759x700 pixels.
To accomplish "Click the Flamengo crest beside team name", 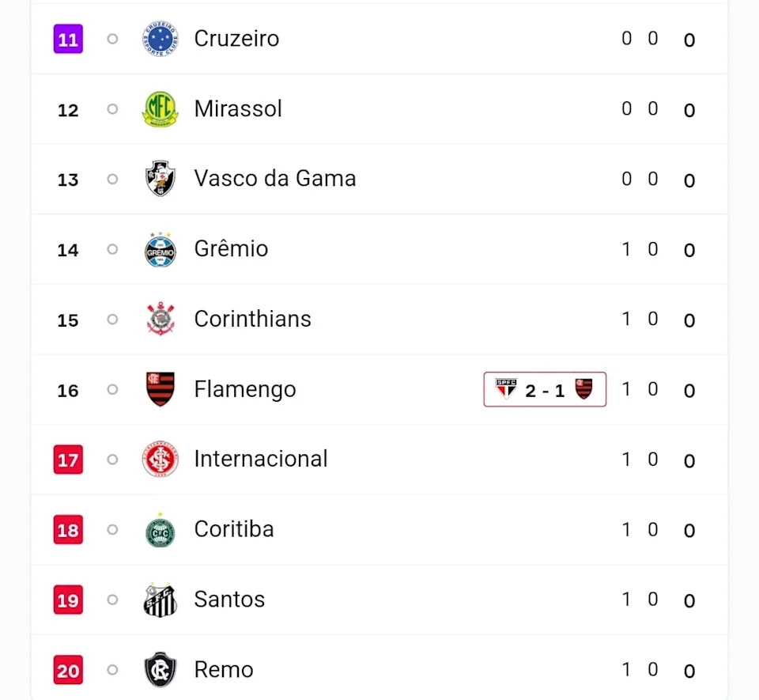I will click(160, 389).
